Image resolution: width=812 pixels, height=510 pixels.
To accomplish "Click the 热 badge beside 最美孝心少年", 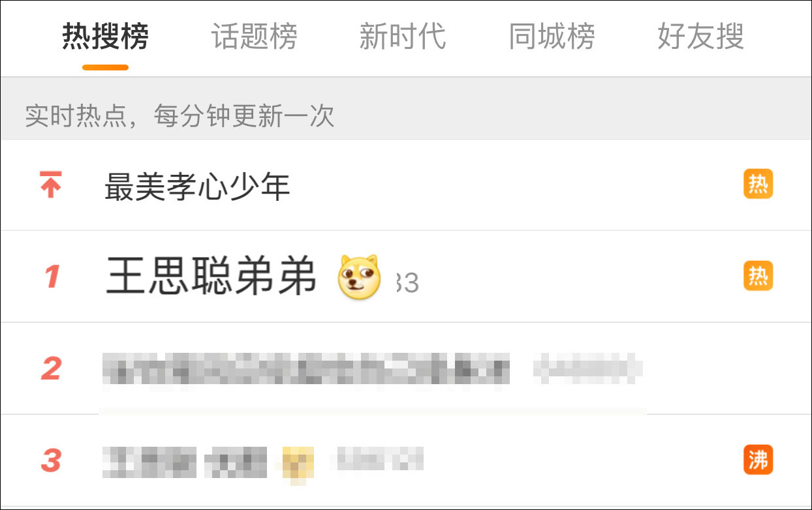I will pyautogui.click(x=758, y=184).
